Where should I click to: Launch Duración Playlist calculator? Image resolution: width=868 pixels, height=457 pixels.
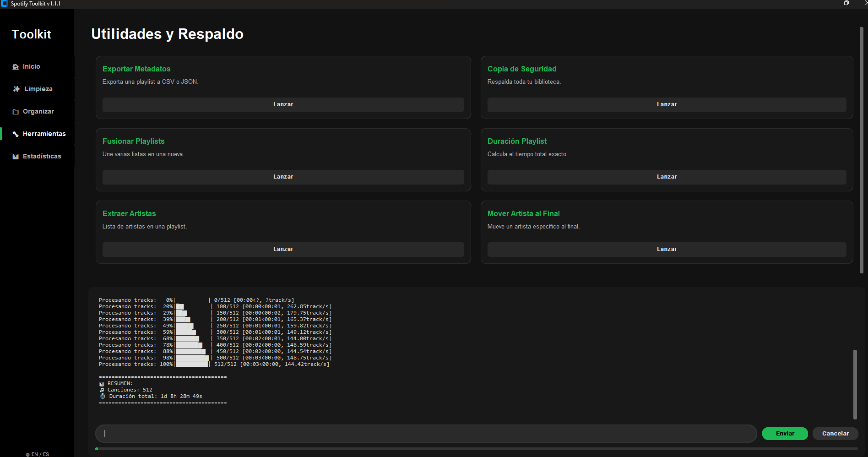pos(667,177)
